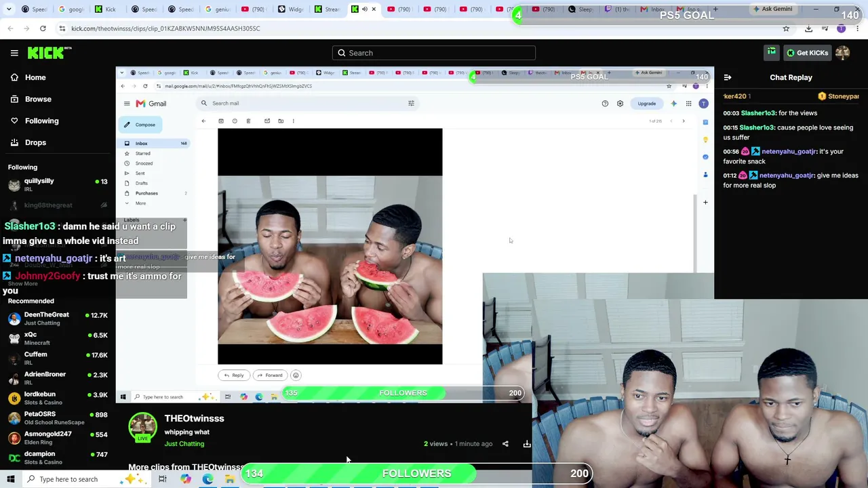The height and width of the screenshot is (488, 868).
Task: Show search options in the clip's Gmail
Action: pyautogui.click(x=411, y=103)
